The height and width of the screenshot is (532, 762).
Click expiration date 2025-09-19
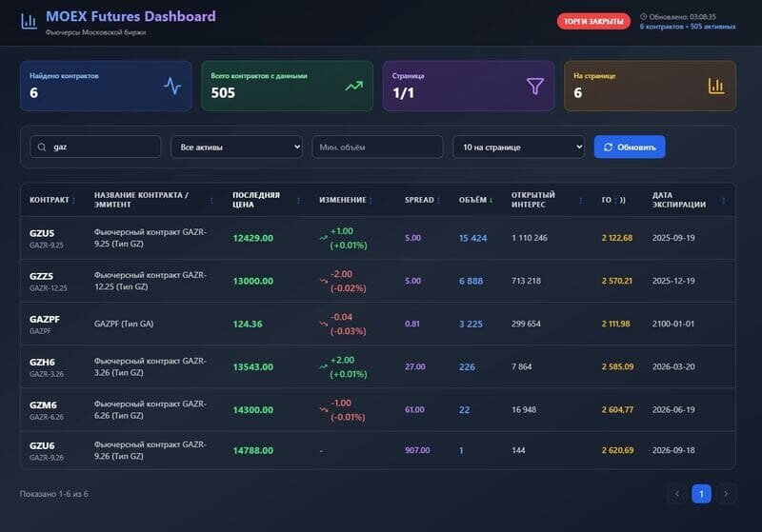click(x=673, y=238)
